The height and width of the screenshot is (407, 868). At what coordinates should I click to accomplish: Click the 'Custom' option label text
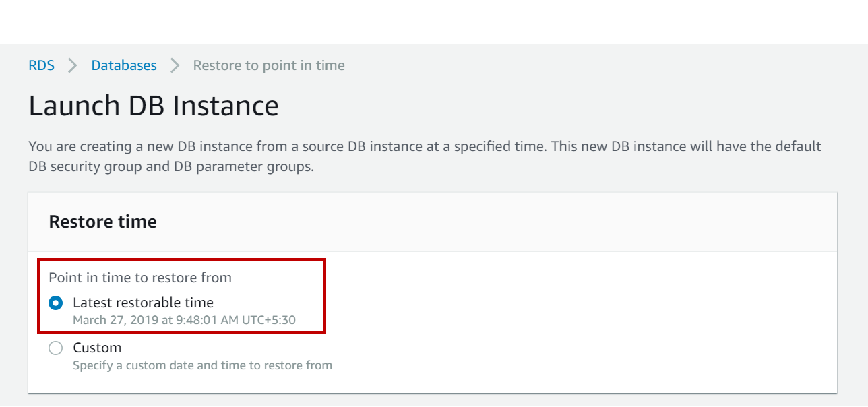point(97,348)
